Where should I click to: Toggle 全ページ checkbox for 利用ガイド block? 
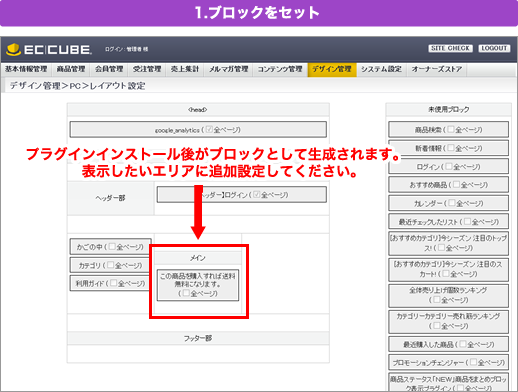point(114,283)
